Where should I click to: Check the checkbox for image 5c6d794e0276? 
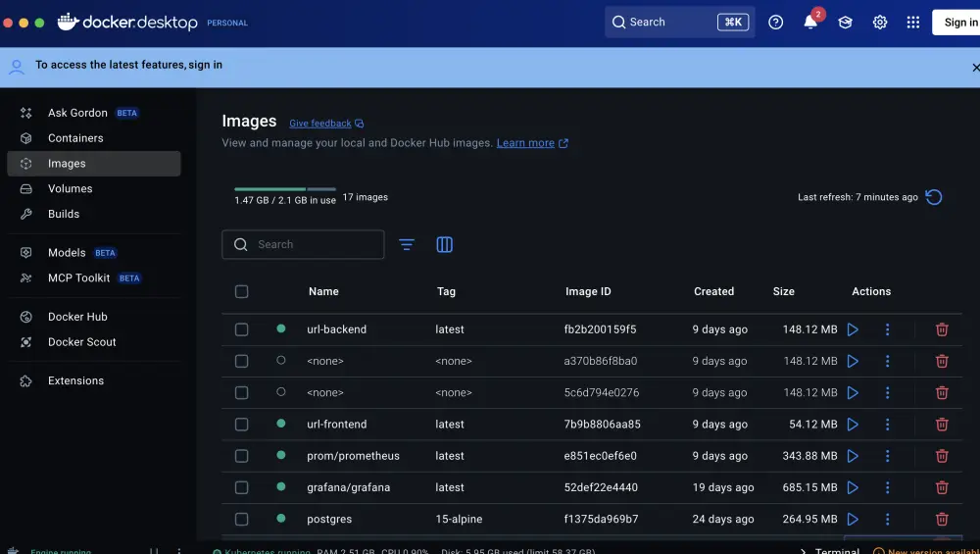coord(241,392)
